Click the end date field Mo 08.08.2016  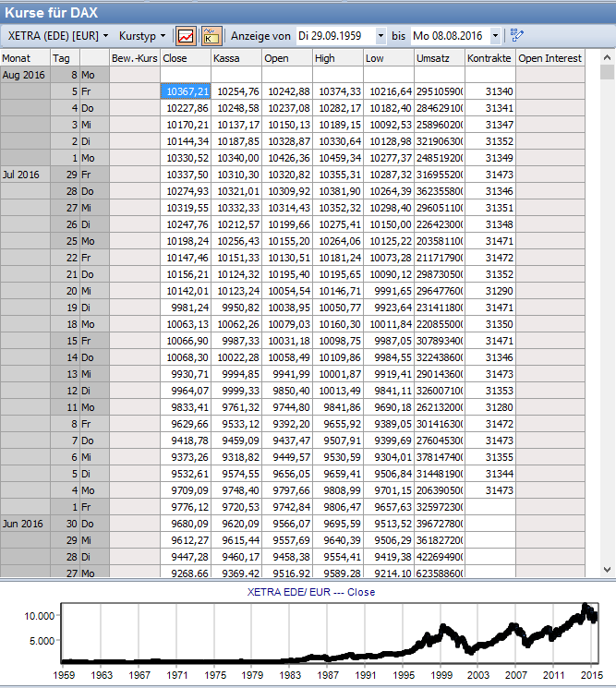pos(450,36)
